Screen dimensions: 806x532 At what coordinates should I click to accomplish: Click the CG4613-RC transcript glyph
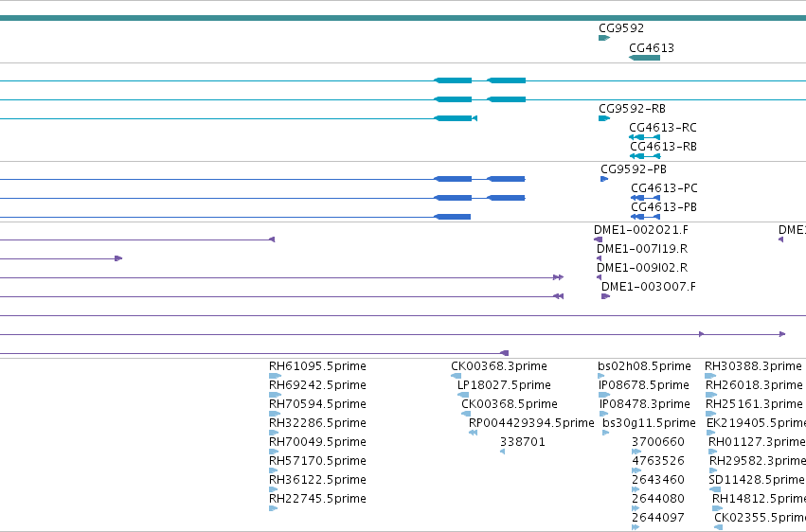point(645,137)
